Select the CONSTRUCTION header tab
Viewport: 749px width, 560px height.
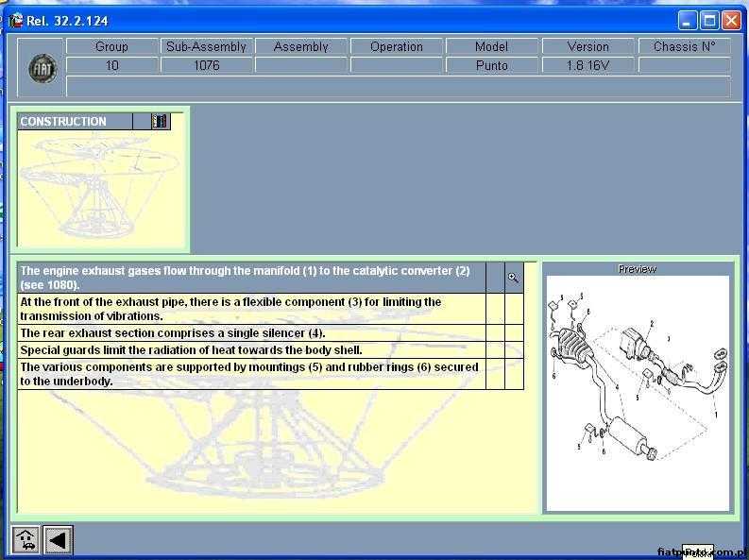tap(75, 121)
